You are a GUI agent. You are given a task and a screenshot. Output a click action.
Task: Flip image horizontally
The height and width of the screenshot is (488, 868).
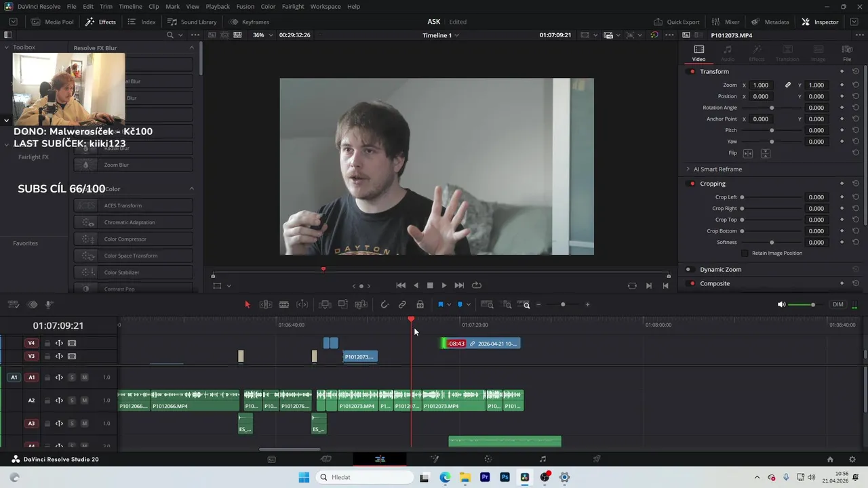[x=749, y=153]
